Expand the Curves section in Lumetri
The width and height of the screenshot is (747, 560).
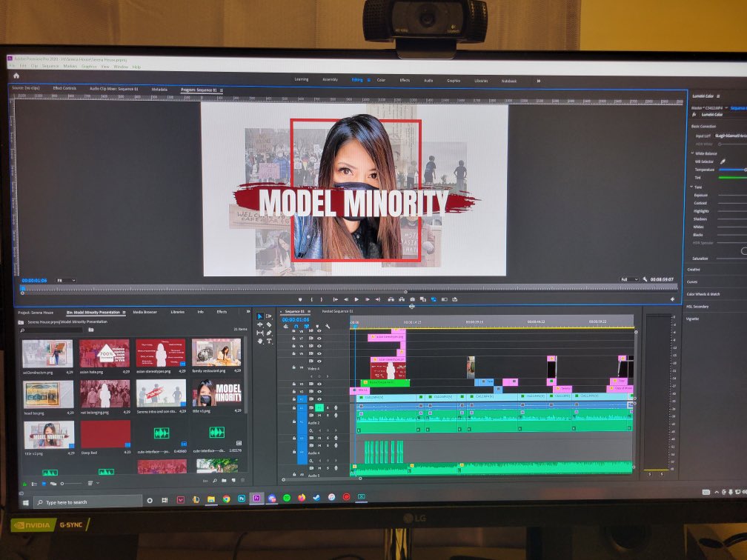click(692, 282)
